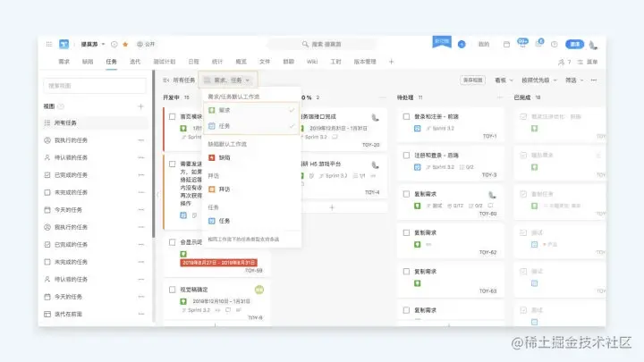The image size is (644, 362).
Task: Check the 视觉稿确定 card checkbox
Action: point(173,290)
